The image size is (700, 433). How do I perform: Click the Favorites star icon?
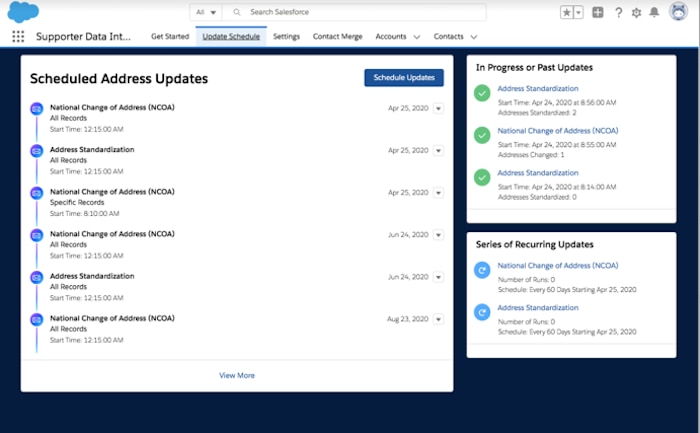[567, 13]
